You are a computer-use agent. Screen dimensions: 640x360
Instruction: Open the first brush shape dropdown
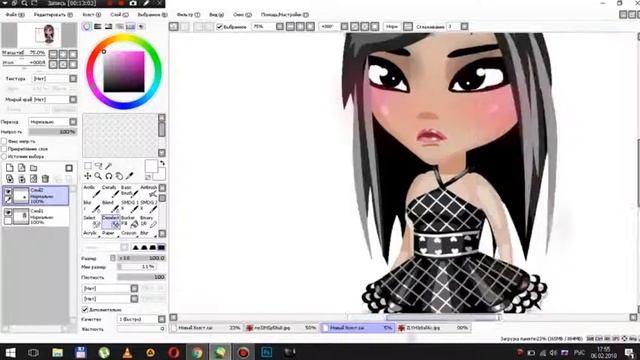[134, 289]
